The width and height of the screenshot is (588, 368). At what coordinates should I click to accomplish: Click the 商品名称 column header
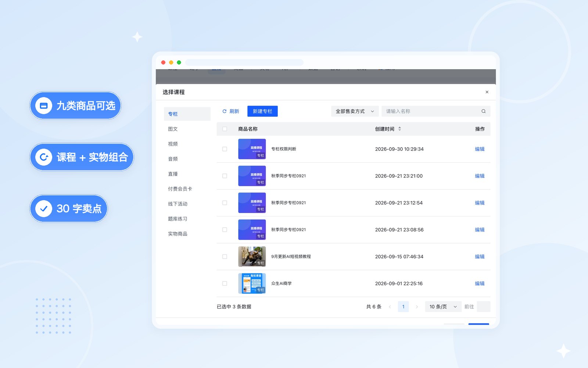point(248,129)
